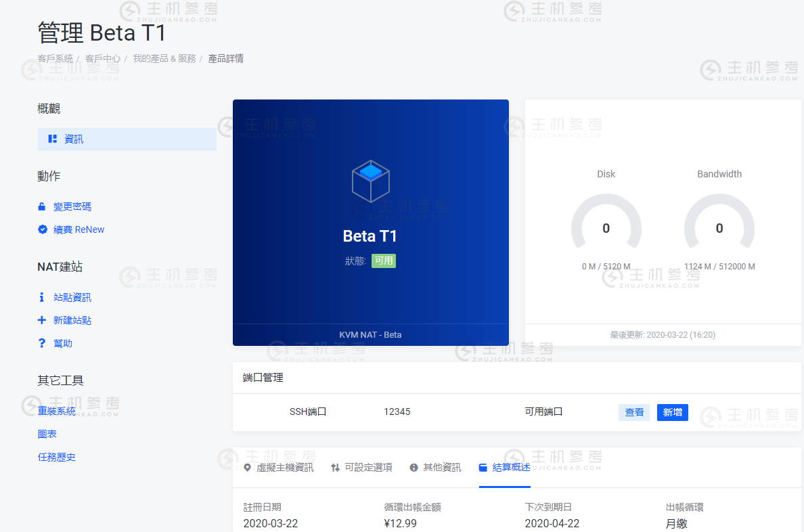This screenshot has height=532, width=804.
Task: Open 幫助 using the question mark icon
Action: tap(43, 342)
